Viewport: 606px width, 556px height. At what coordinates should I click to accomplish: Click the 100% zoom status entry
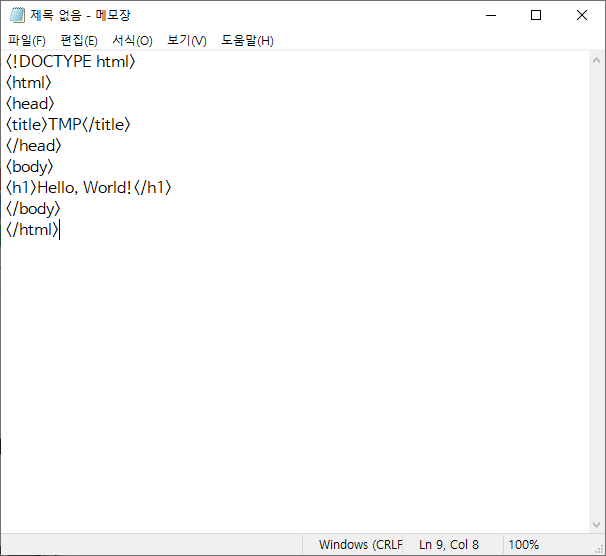(524, 544)
